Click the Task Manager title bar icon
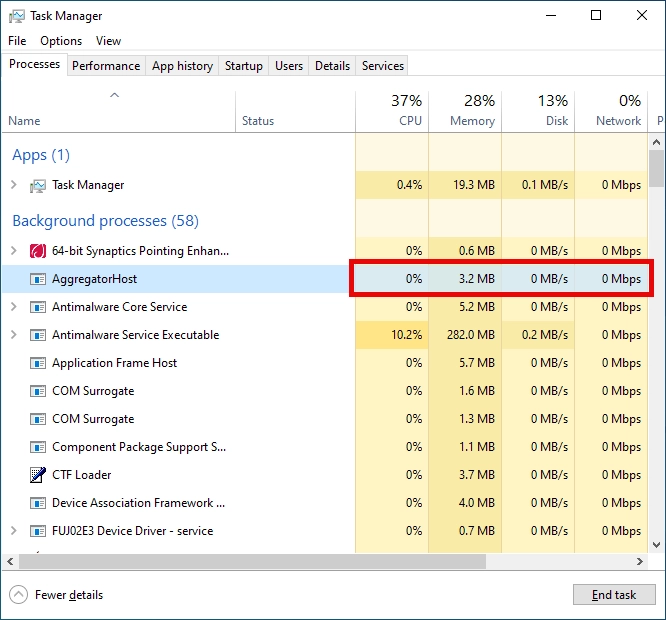The width and height of the screenshot is (666, 620). pyautogui.click(x=17, y=16)
